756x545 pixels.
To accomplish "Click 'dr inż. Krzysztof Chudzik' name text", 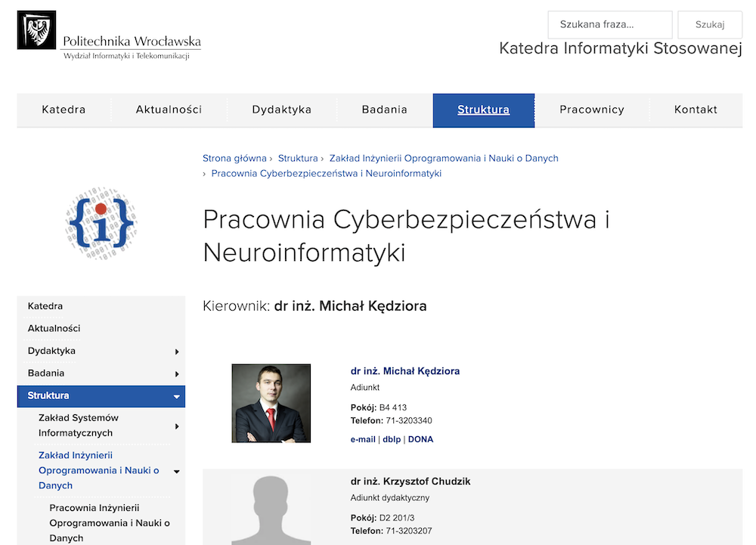I will point(411,482).
